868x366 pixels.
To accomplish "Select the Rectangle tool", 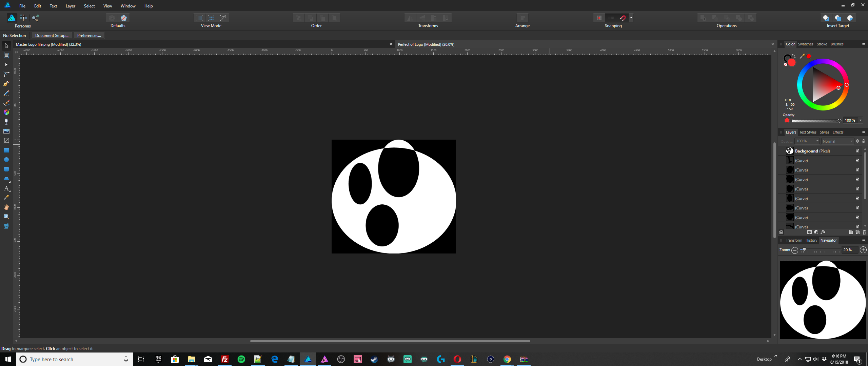I will [x=6, y=150].
